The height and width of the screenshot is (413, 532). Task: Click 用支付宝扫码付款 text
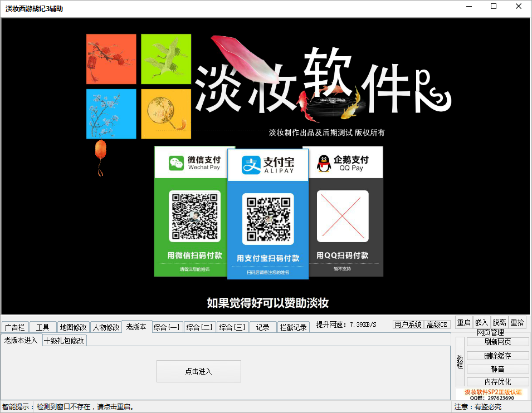pyautogui.click(x=268, y=258)
